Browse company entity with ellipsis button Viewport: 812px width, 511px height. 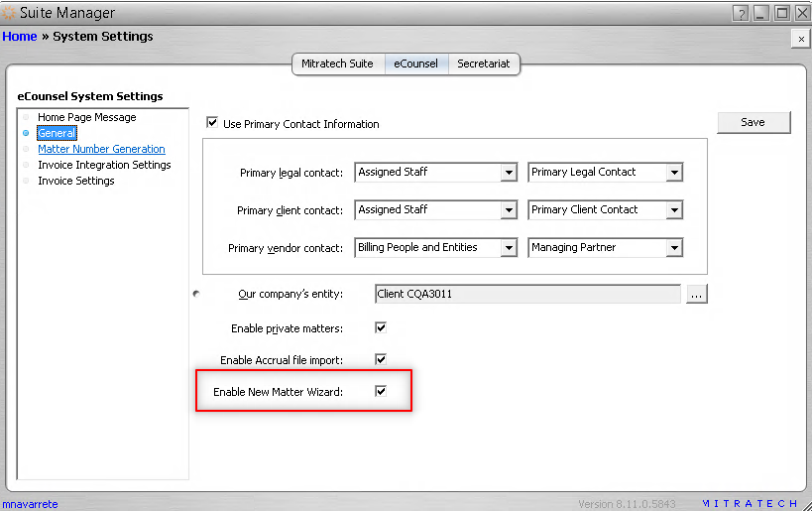click(697, 294)
